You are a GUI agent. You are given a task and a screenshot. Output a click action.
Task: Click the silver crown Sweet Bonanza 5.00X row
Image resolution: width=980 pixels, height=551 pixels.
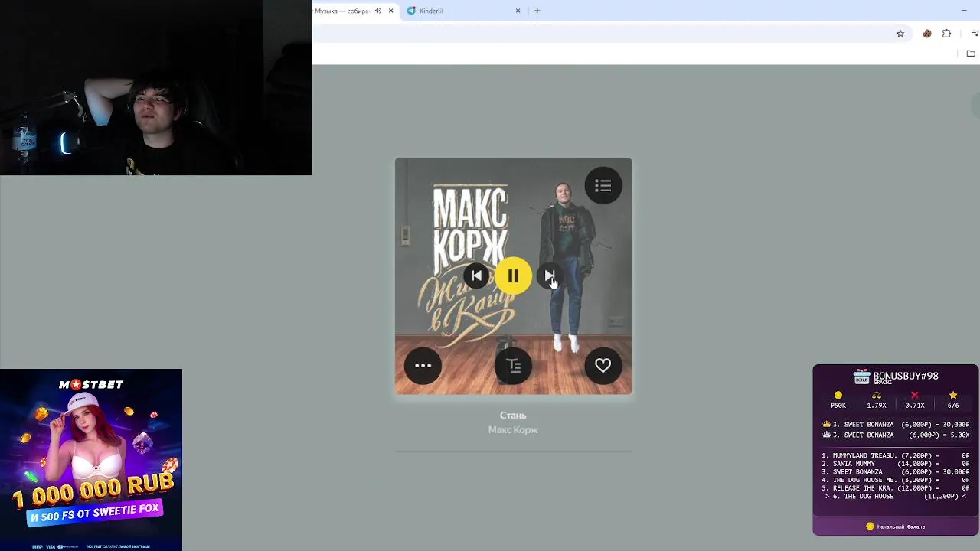pyautogui.click(x=896, y=435)
